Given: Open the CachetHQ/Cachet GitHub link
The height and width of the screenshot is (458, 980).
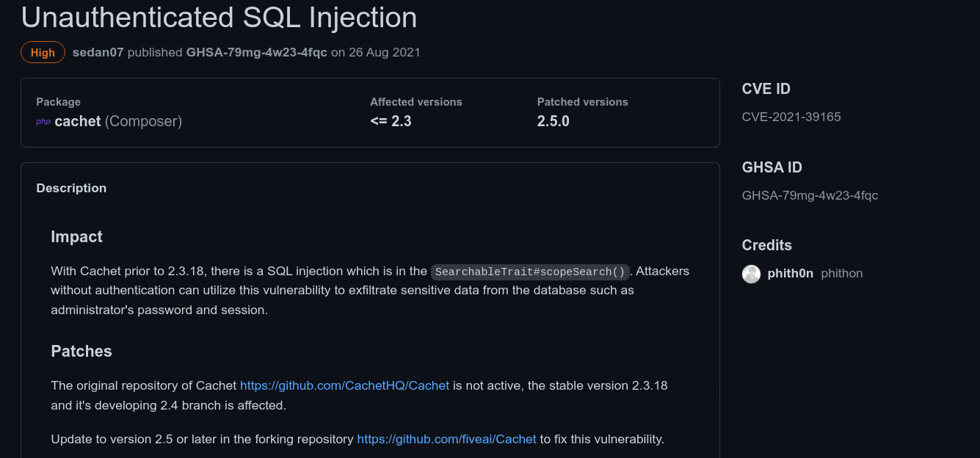Looking at the screenshot, I should 344,385.
